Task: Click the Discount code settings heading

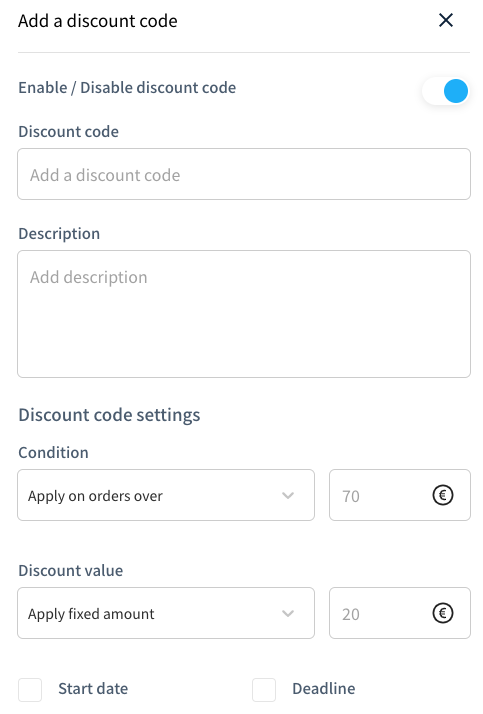Action: 109,415
